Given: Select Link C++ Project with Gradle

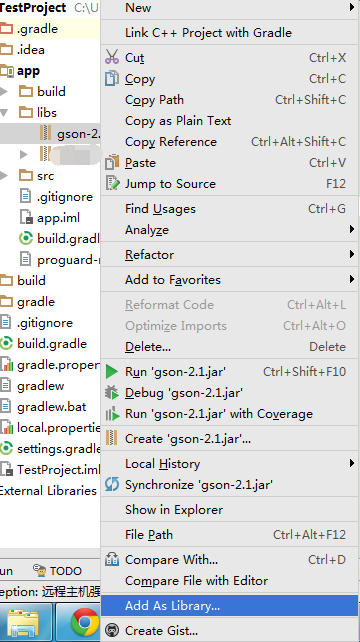Looking at the screenshot, I should coord(229,32).
